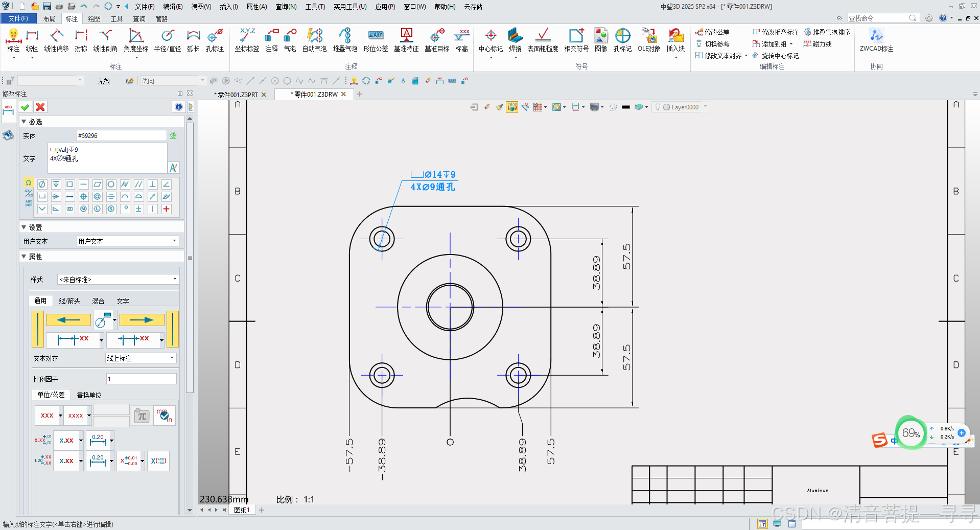Click the 插入块 insert block icon
Screen dimensions: 980x530
pos(675,40)
